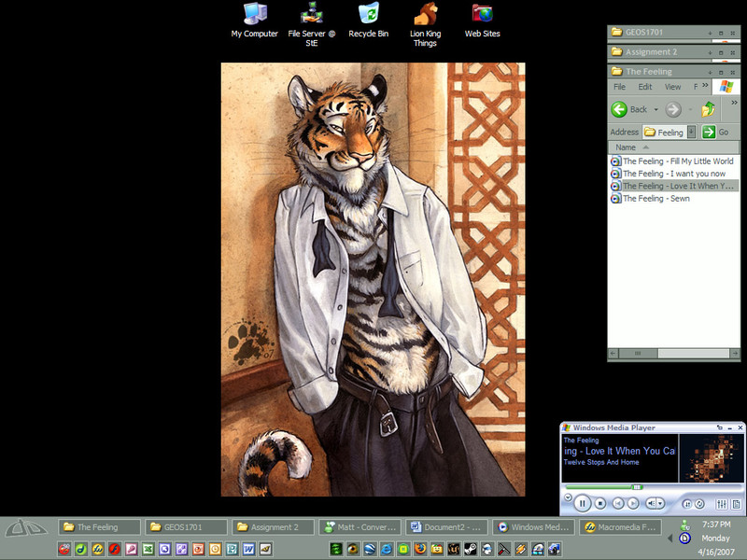Open the messenger icon in the system tray
The image size is (747, 560).
pyautogui.click(x=684, y=525)
